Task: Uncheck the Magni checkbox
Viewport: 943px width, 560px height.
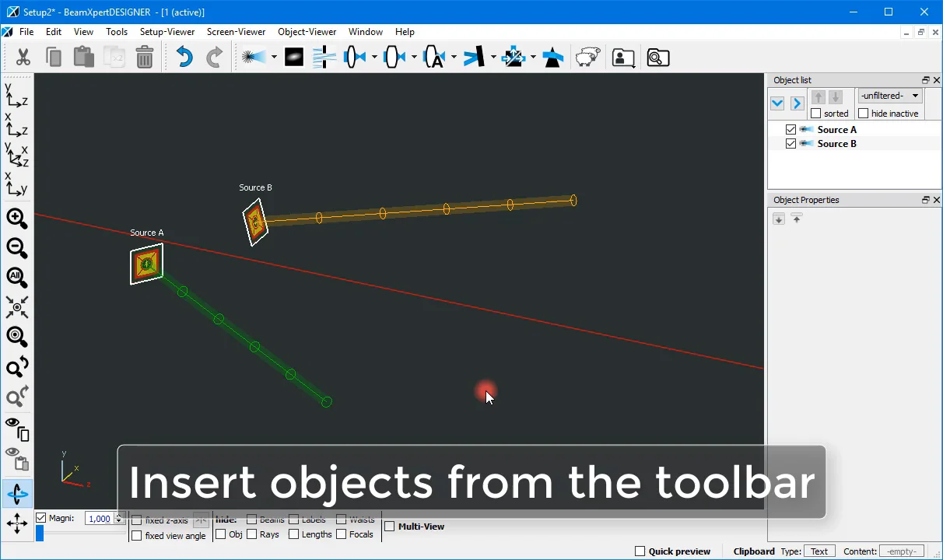Action: (41, 518)
